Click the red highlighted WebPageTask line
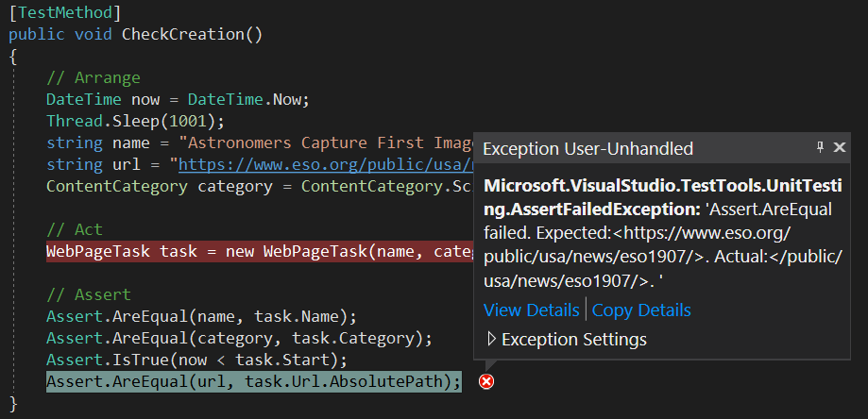This screenshot has height=419, width=868. coord(260,252)
